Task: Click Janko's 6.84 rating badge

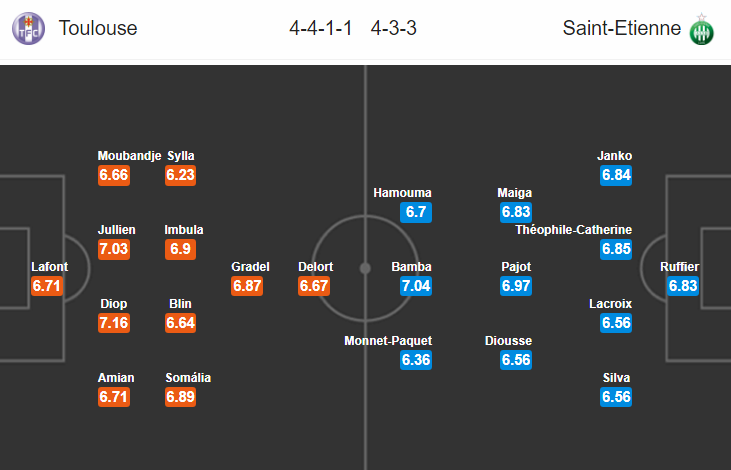Action: tap(616, 175)
